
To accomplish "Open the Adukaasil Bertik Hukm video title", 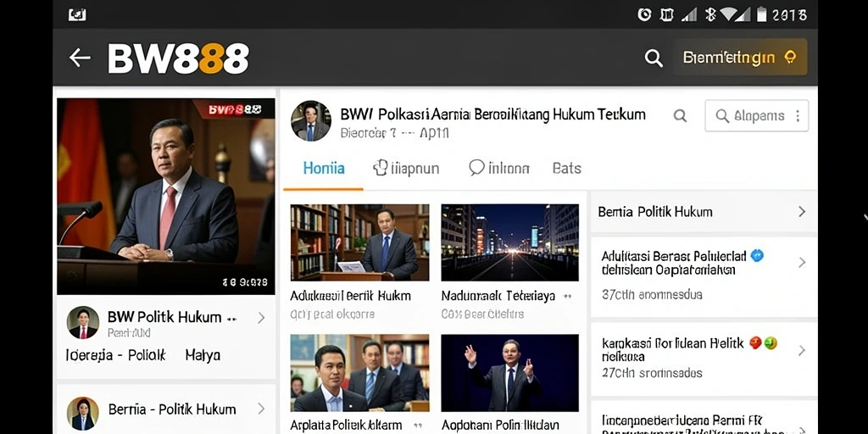I will [x=350, y=296].
